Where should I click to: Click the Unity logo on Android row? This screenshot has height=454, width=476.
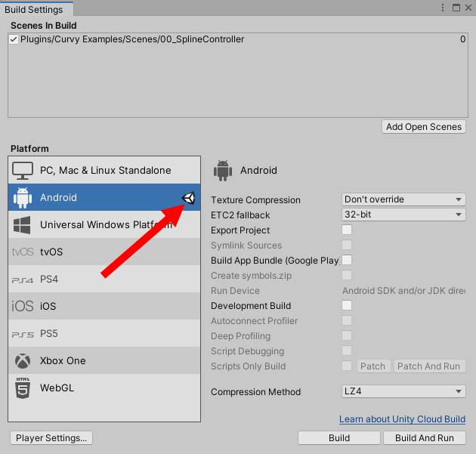click(189, 198)
